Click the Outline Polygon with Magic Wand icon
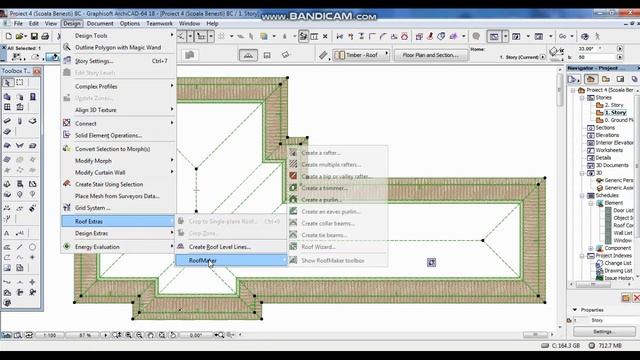This screenshot has height=360, width=640. (x=67, y=47)
